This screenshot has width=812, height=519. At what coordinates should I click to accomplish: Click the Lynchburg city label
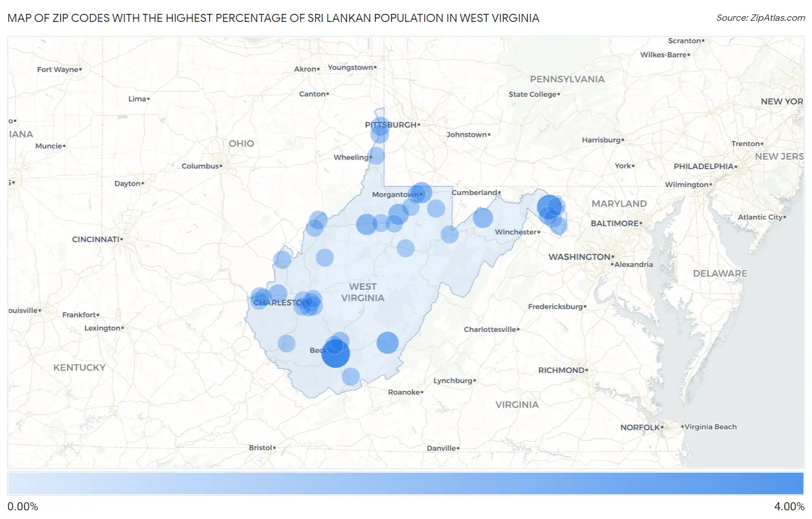pyautogui.click(x=453, y=380)
